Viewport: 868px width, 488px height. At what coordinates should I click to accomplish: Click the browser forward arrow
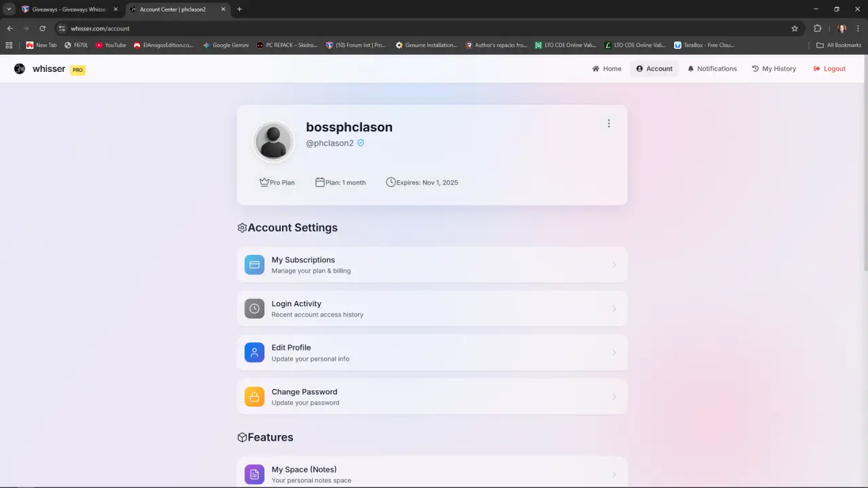[26, 28]
